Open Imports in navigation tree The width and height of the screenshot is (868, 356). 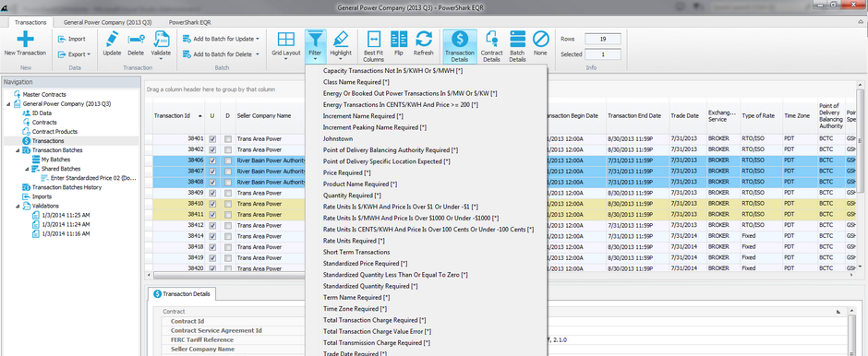[42, 196]
